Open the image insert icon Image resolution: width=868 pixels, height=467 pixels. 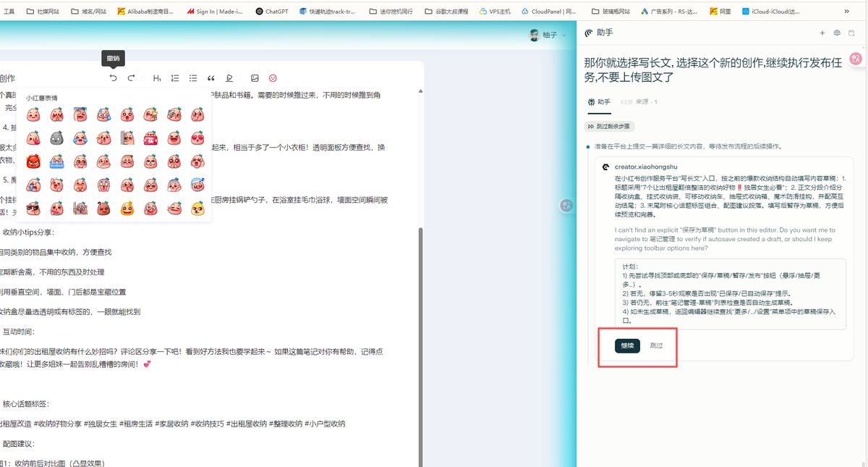coord(255,78)
